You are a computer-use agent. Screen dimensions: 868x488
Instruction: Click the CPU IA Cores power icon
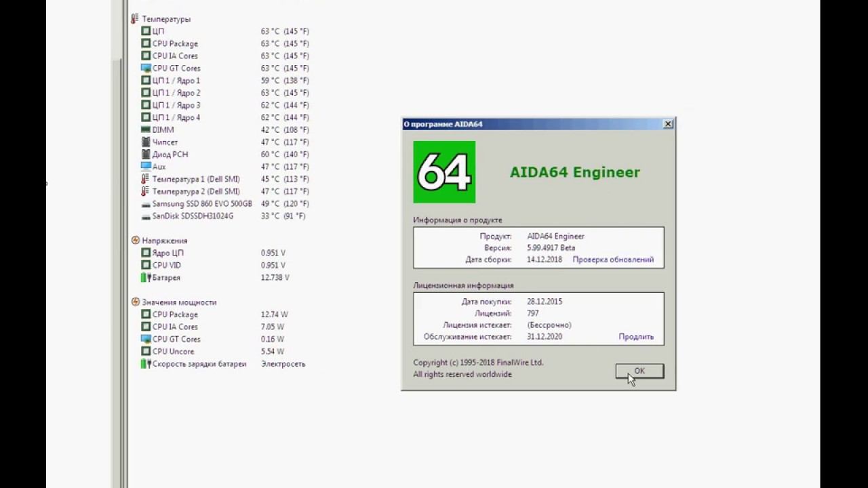point(146,327)
